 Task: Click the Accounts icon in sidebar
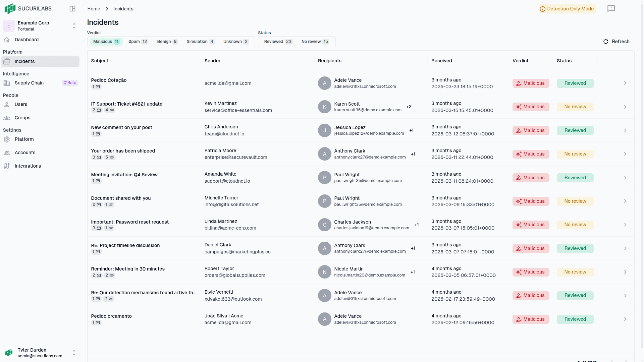tap(7, 153)
